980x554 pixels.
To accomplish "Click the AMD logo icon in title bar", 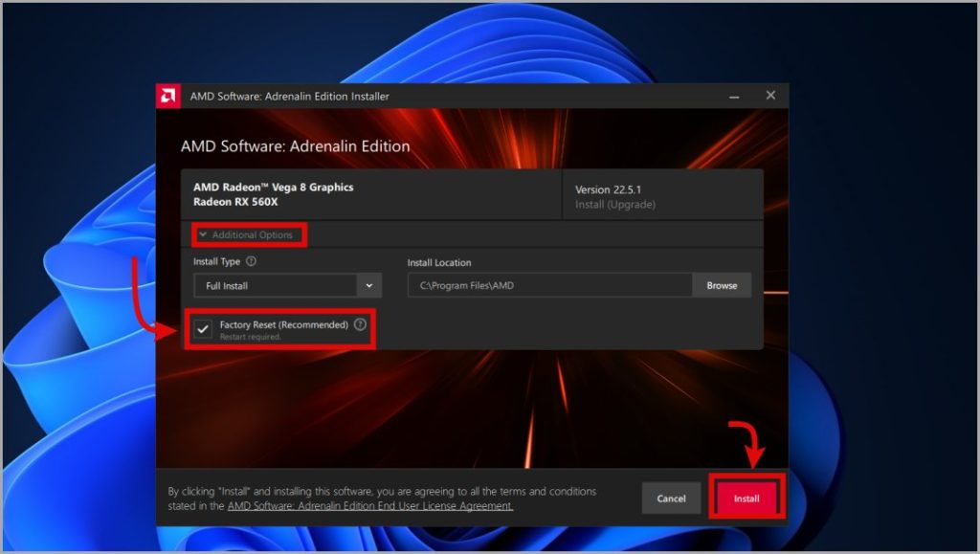I will pyautogui.click(x=168, y=97).
